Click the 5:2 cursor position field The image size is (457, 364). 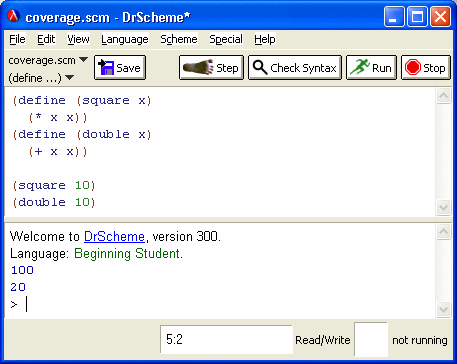pos(226,340)
